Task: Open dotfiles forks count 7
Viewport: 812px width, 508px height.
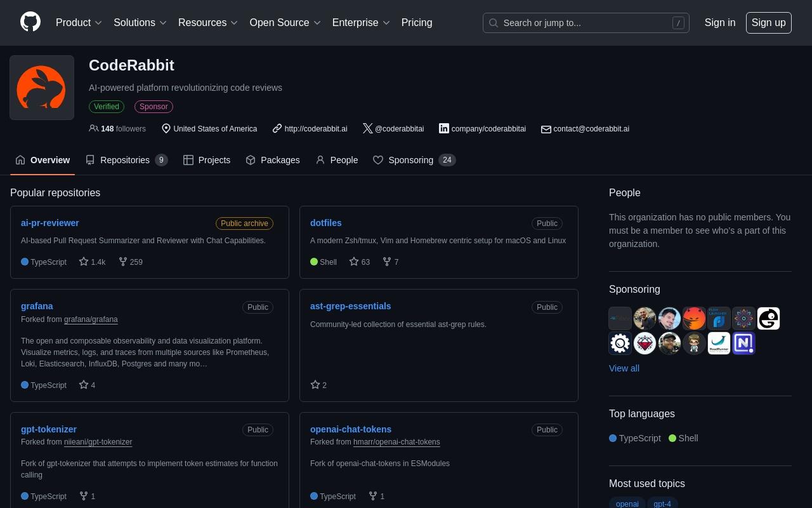Action: coord(391,262)
